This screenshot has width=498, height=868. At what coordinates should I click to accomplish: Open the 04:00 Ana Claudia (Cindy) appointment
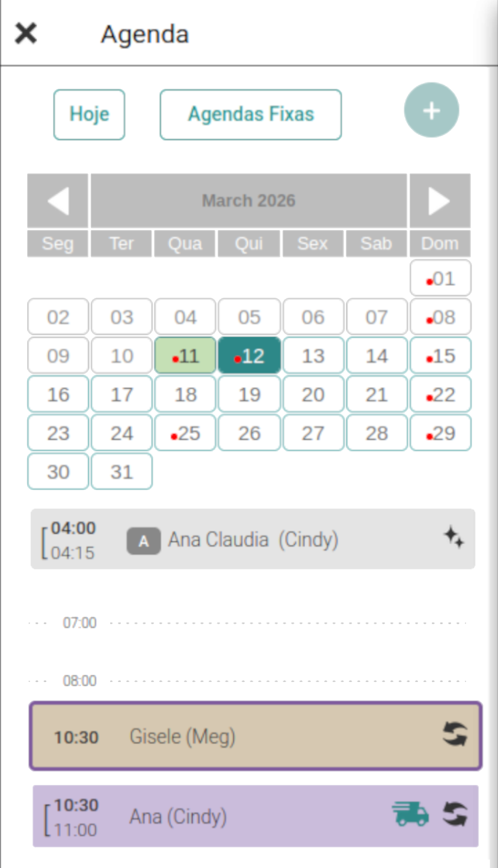pos(253,539)
